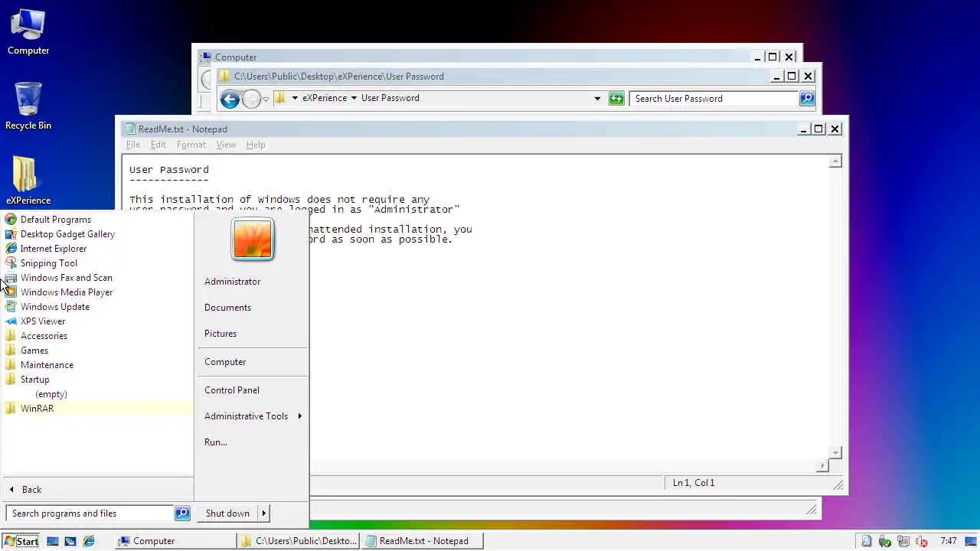Open the recent pages dropdown beside Forward
Screen dimensions: 980x551
tap(266, 99)
